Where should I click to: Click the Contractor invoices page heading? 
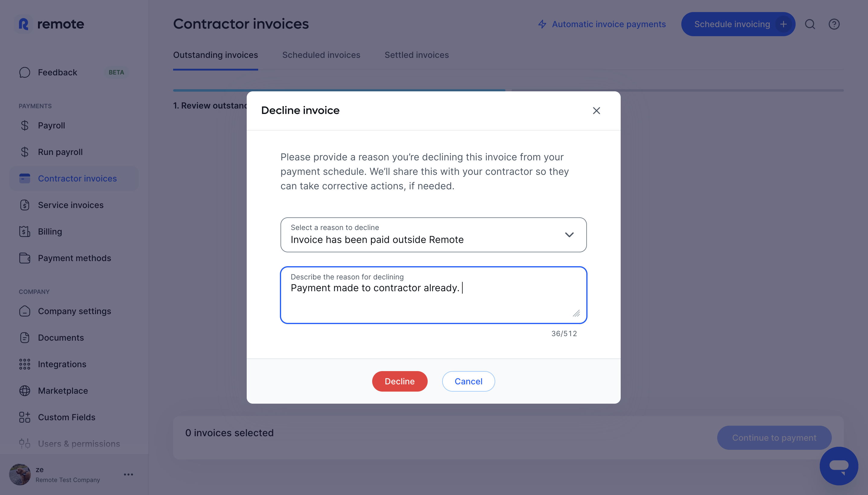[241, 24]
